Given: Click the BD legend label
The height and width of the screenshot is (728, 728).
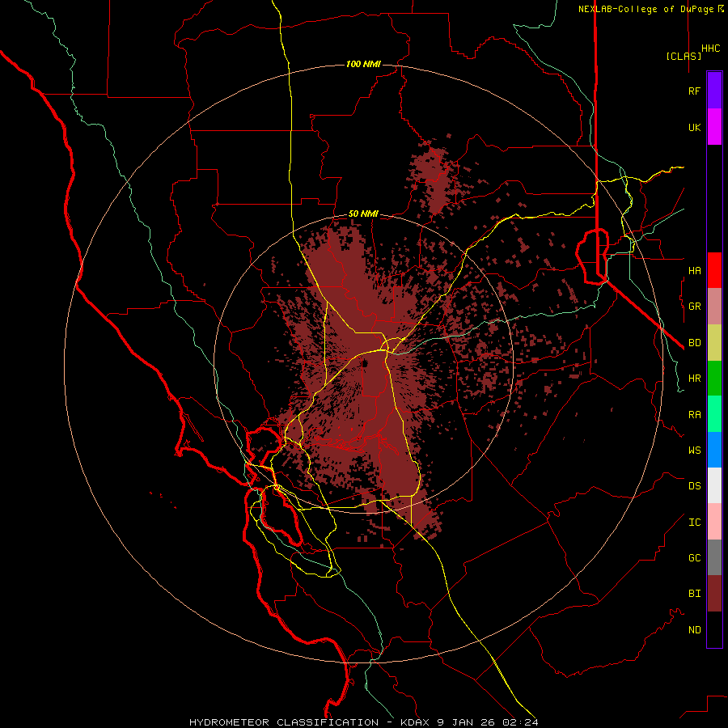Looking at the screenshot, I should pyautogui.click(x=694, y=343).
